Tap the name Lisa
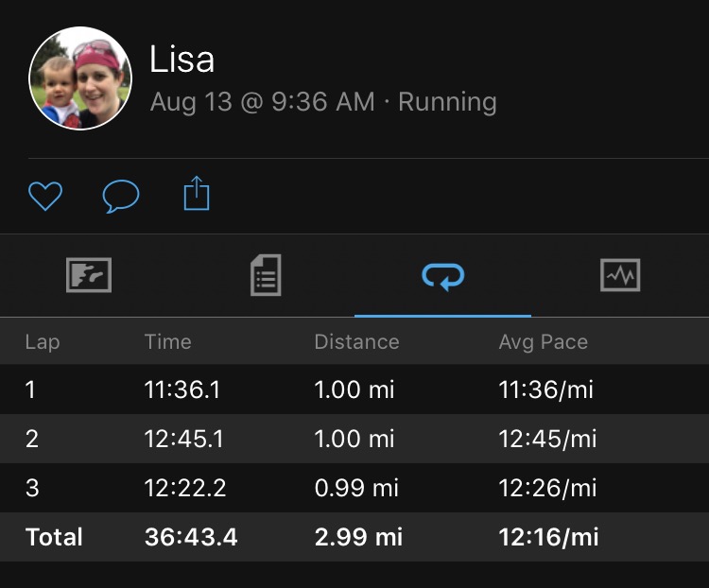Screen dimensions: 709x588 [182, 59]
